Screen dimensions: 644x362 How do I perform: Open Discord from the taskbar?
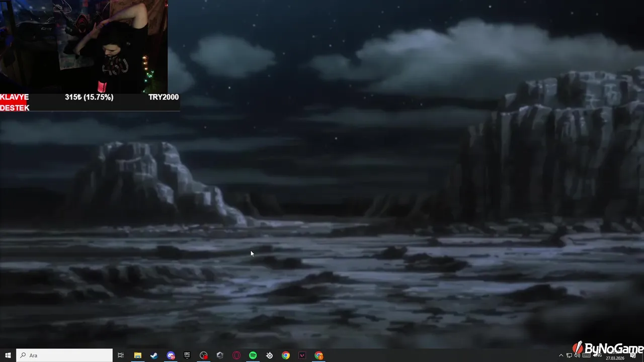[171, 355]
